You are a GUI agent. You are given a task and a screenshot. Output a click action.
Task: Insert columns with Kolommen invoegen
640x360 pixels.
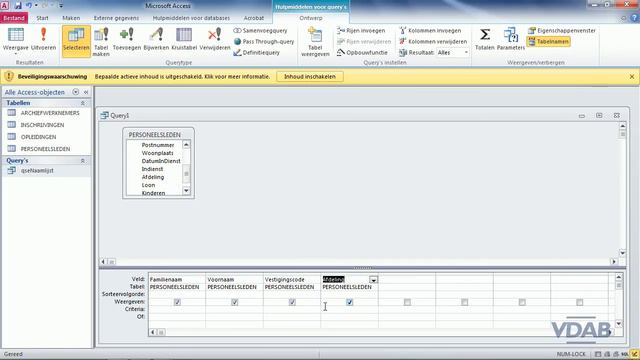[x=430, y=31]
